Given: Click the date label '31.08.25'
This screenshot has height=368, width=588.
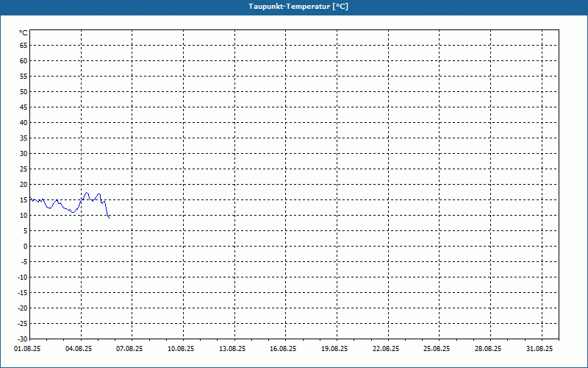Looking at the screenshot, I should [x=539, y=349].
